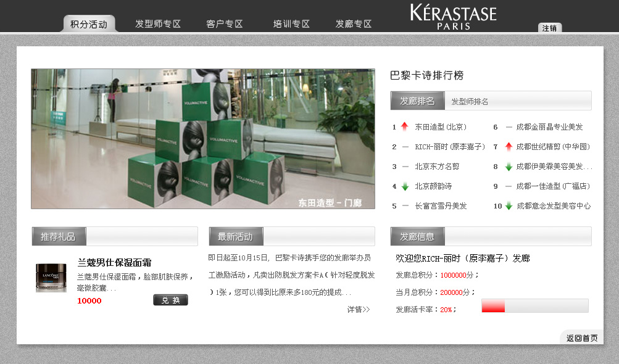Click the 注销 logout button
This screenshot has width=619, height=364.
point(549,28)
